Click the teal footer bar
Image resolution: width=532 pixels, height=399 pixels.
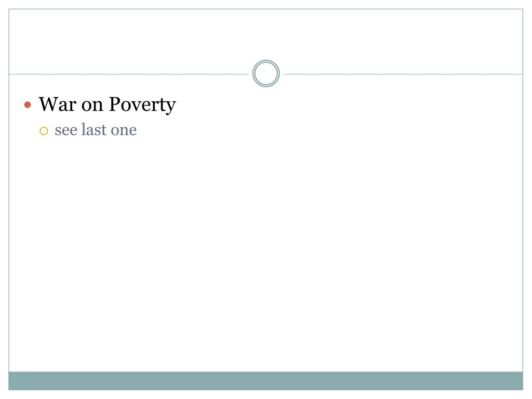click(x=265, y=381)
